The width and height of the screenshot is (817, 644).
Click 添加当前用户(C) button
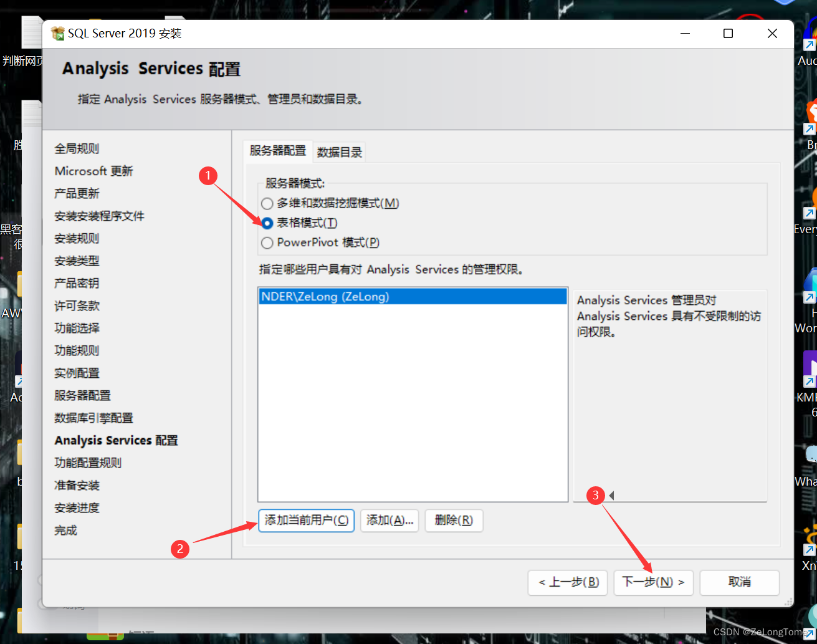[x=306, y=520]
